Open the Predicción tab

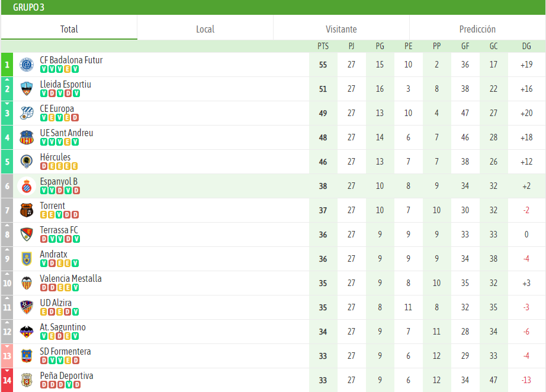coord(477,28)
